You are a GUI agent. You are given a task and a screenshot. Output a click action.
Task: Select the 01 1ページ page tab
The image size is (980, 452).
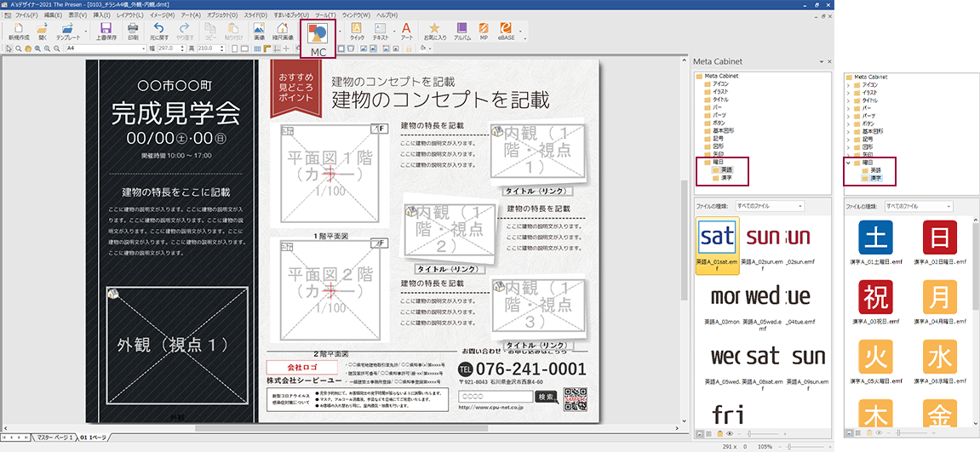pyautogui.click(x=93, y=437)
